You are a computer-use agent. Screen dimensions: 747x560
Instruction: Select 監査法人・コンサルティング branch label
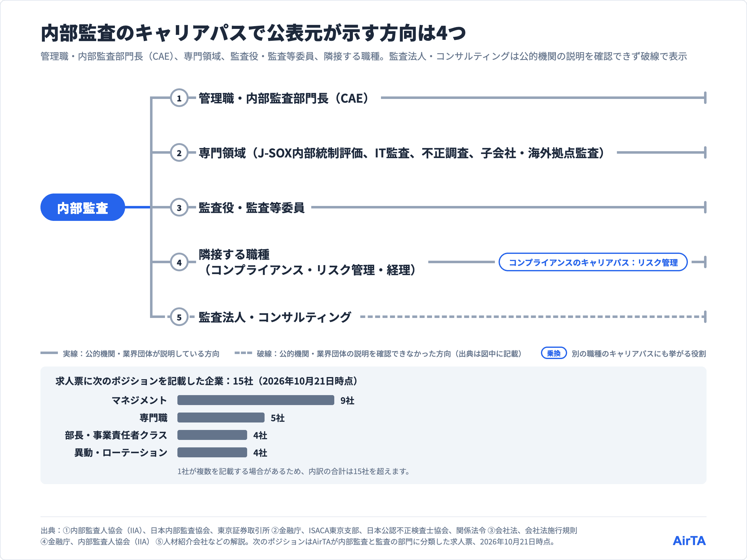275,317
